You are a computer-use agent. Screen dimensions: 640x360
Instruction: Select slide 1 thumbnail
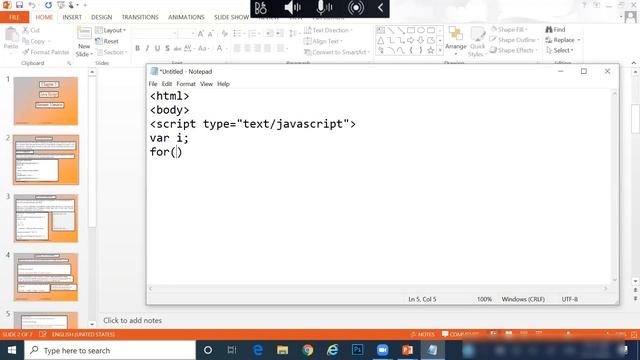(46, 101)
